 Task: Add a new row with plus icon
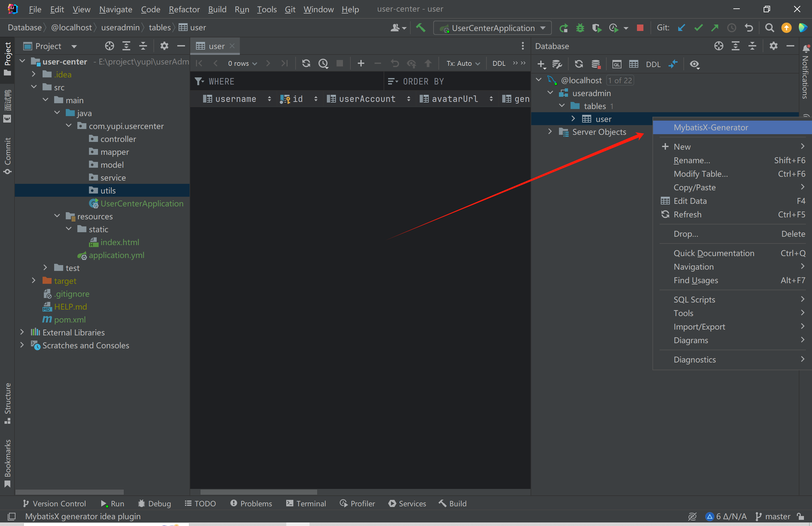361,63
